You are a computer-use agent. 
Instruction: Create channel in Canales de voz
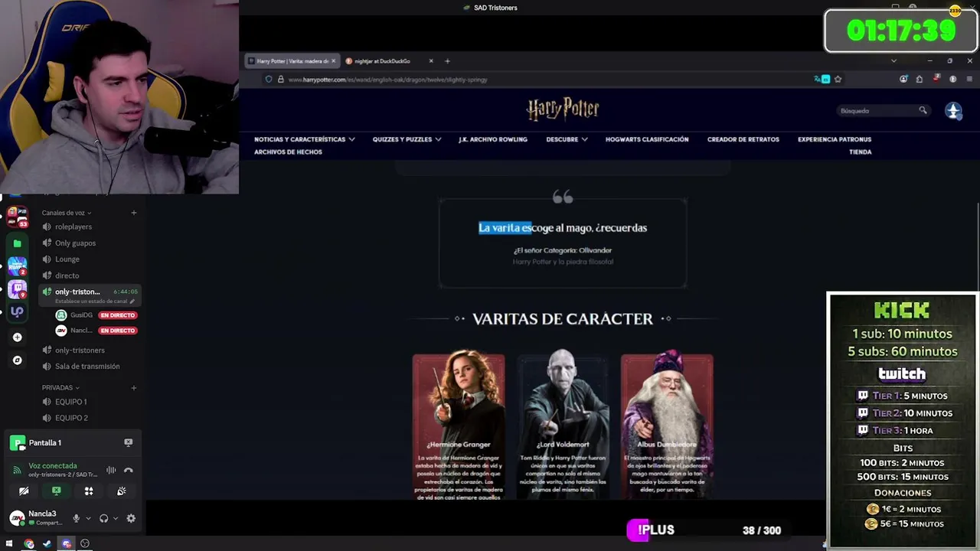133,213
